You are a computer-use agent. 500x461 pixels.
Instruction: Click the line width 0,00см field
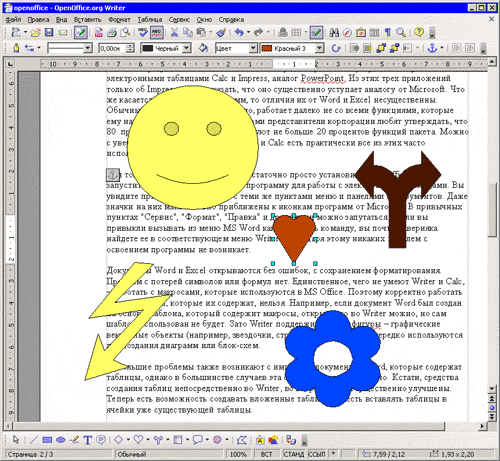(x=112, y=48)
